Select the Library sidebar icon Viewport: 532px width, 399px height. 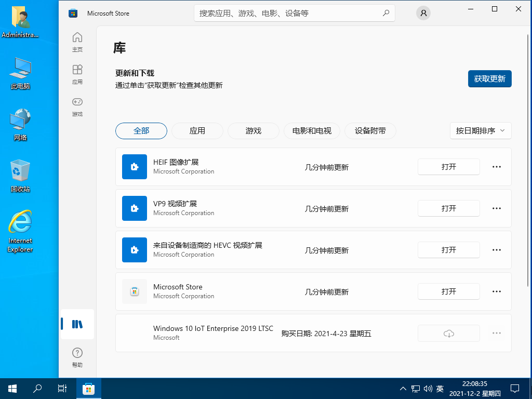[x=77, y=324]
